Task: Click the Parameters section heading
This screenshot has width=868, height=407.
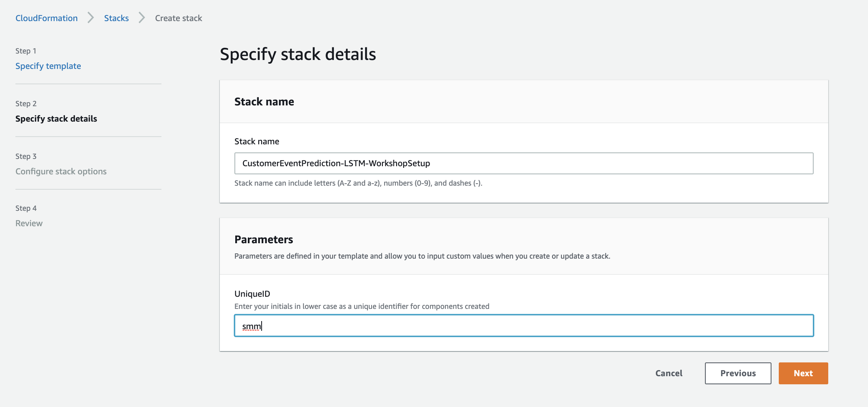Action: 264,240
